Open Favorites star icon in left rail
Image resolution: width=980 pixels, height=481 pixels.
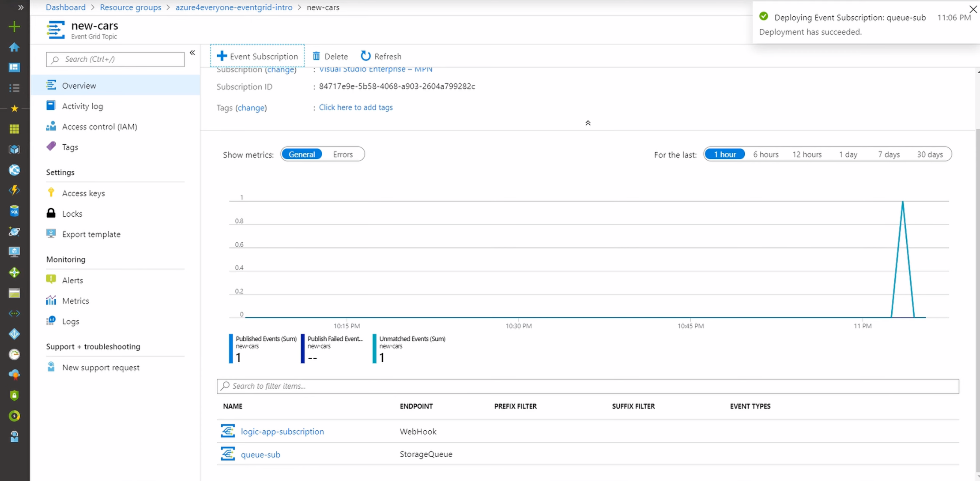tap(14, 108)
